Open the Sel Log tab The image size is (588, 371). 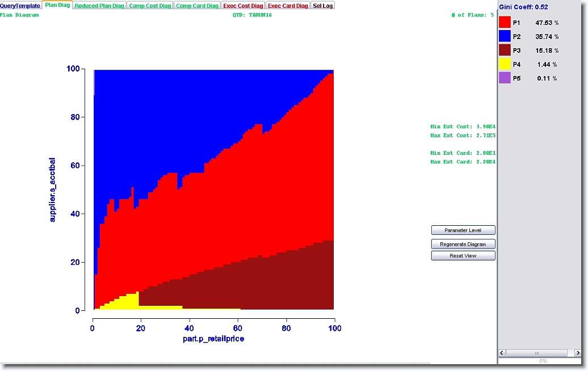323,6
